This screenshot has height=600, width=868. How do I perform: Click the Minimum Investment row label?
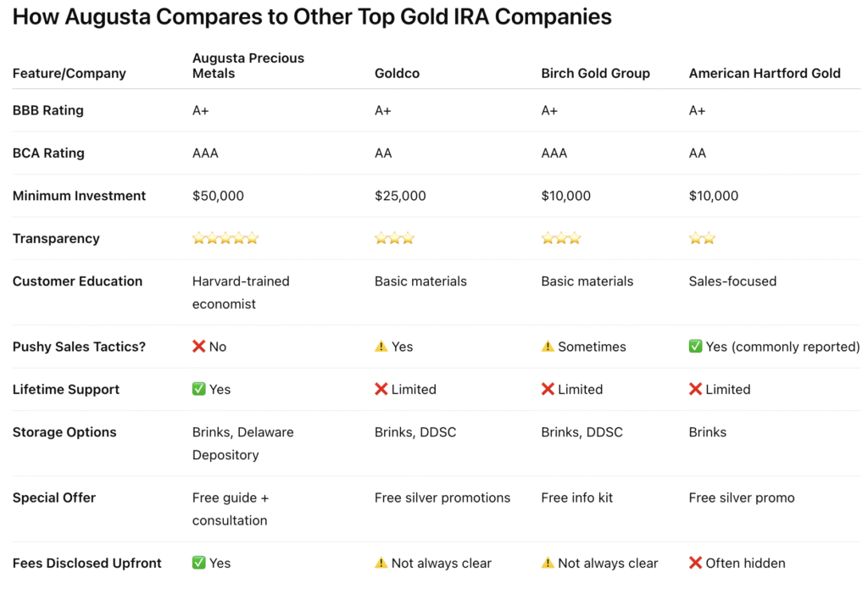point(79,196)
